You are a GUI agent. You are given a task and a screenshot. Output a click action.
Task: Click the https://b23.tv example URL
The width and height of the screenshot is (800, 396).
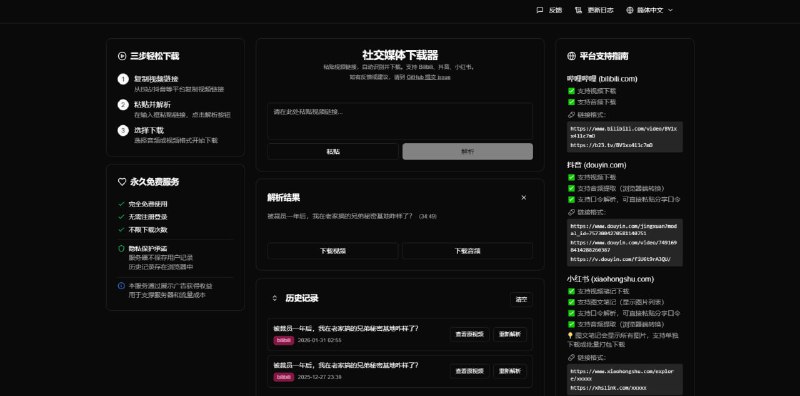pos(611,145)
